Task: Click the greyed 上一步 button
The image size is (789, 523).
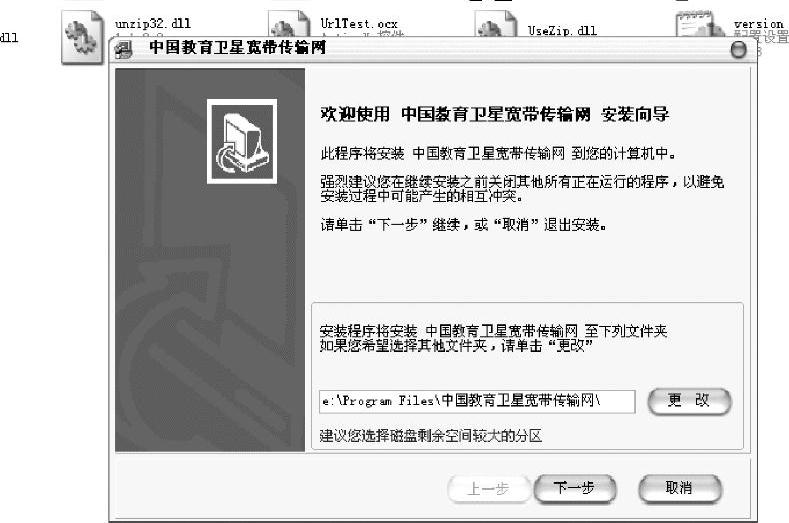Action: pyautogui.click(x=489, y=488)
